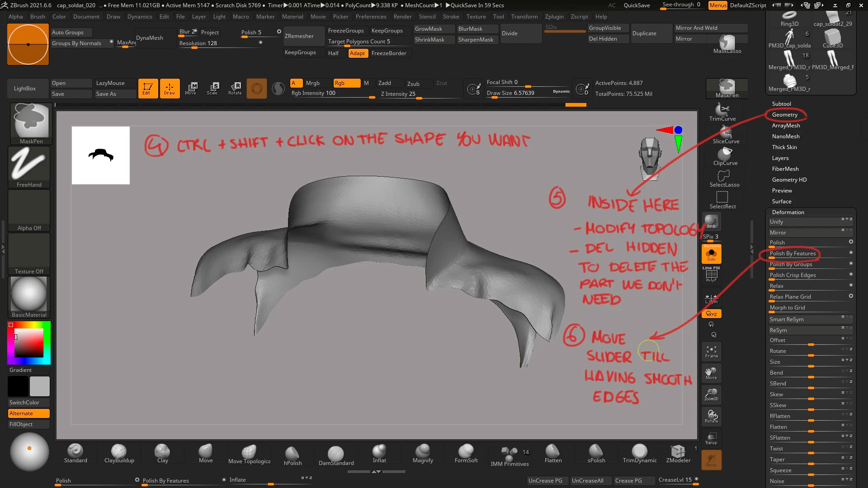This screenshot has height=488, width=868.
Task: Collapse the Deformation subpalette
Action: coord(788,212)
